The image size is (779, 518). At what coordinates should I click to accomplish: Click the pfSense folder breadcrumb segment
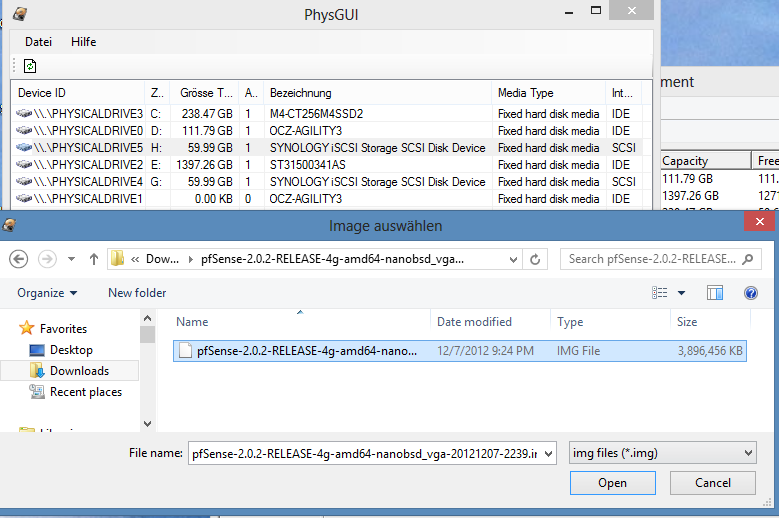click(332, 259)
